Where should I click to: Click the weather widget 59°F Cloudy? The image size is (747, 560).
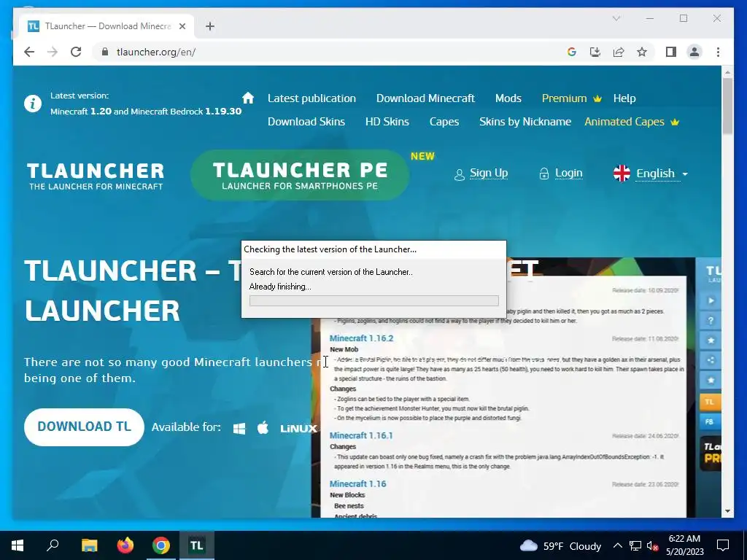pyautogui.click(x=560, y=545)
